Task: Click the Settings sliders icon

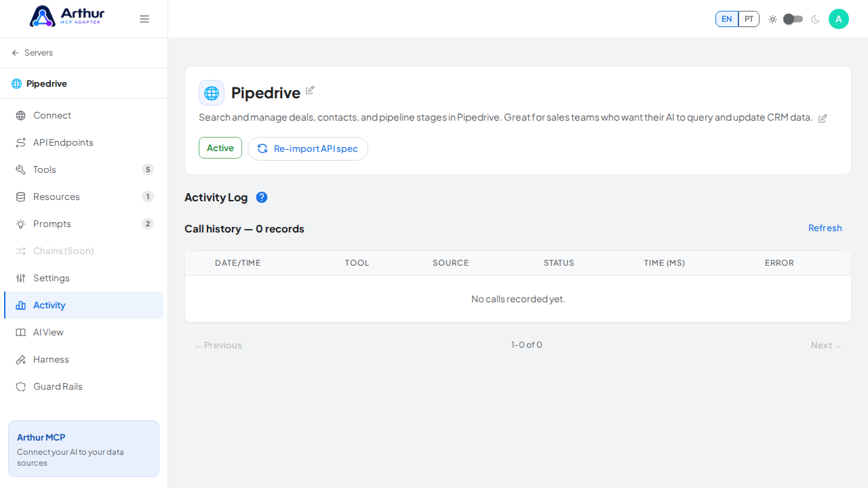Action: [x=21, y=279]
